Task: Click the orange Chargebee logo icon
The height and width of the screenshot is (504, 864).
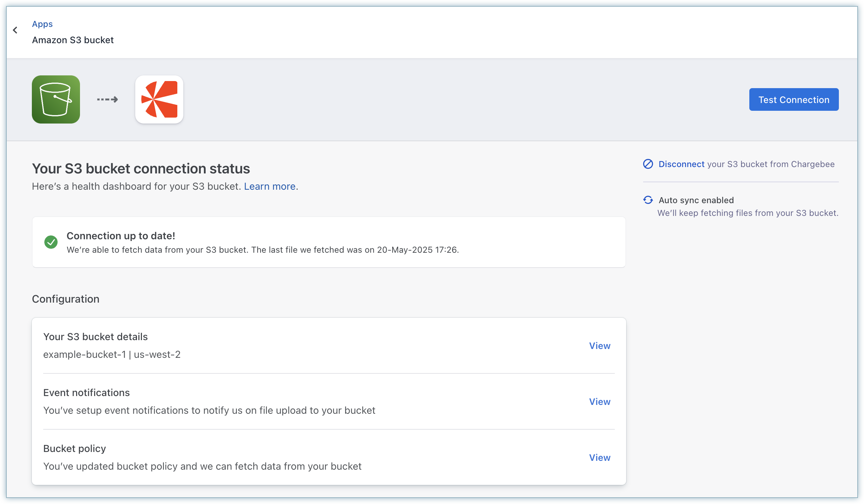Action: pos(159,99)
